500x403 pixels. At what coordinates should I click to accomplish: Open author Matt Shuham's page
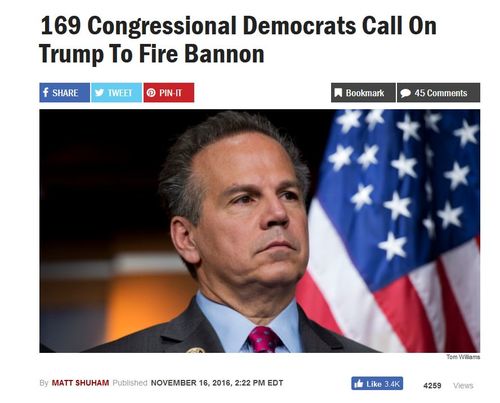point(80,383)
